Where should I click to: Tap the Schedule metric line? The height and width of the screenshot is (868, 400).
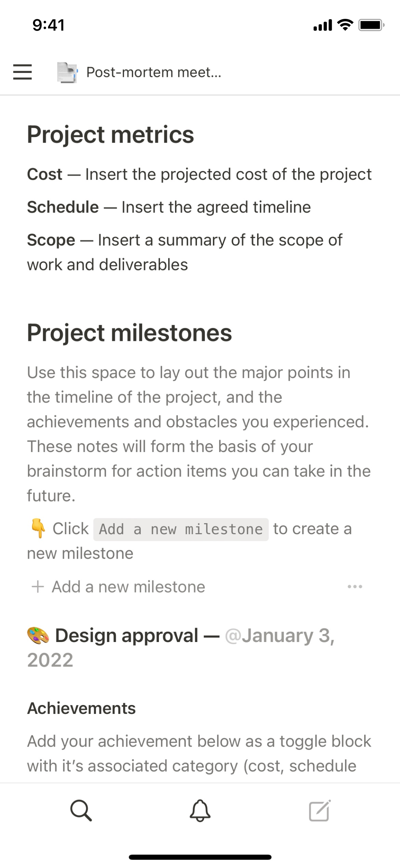[x=169, y=207]
